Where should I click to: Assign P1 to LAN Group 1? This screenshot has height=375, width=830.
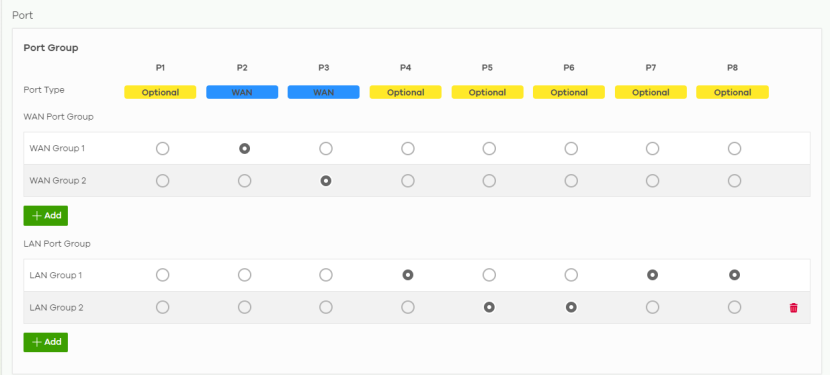pos(163,275)
